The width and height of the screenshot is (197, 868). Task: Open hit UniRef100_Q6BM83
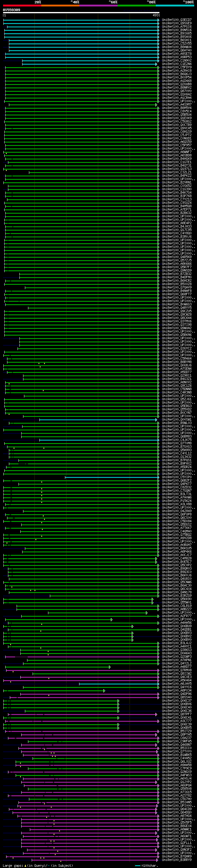pyautogui.click(x=176, y=437)
